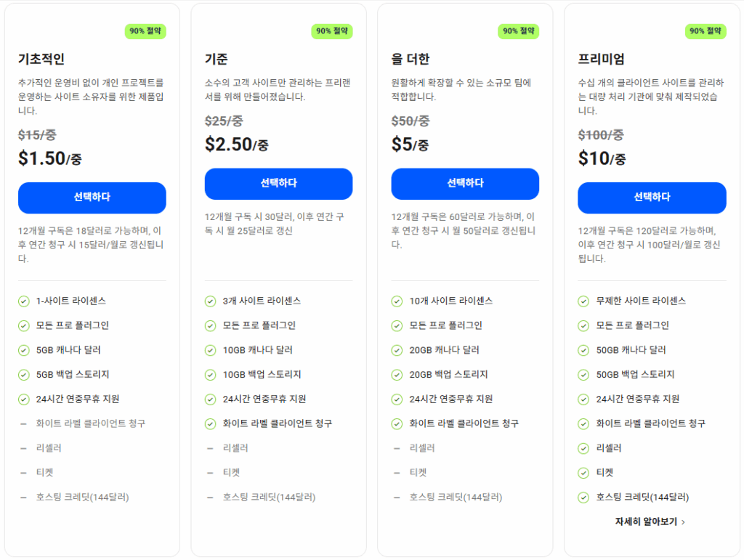Click check icon beside 프리미엄 호스팅 크레딧(144달러)

pyautogui.click(x=583, y=498)
